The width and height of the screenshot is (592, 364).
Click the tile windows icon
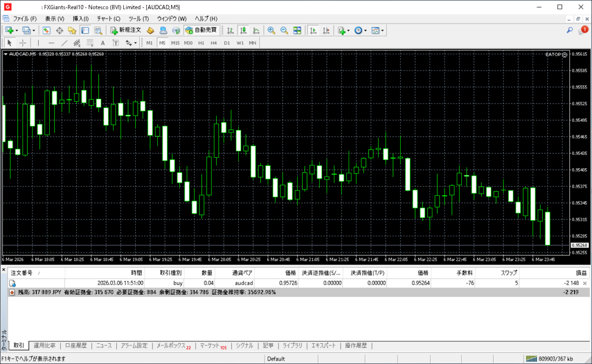point(297,30)
